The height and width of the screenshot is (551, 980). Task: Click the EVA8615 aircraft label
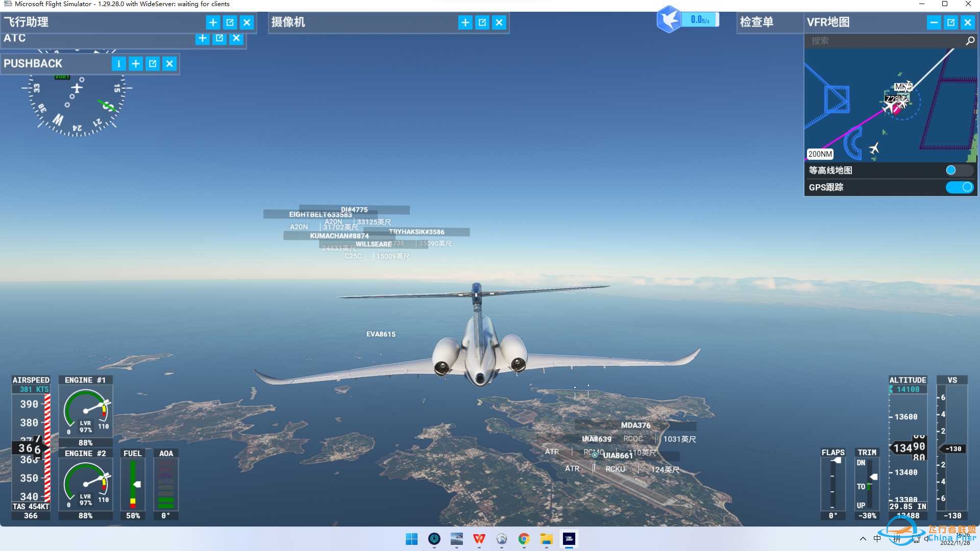[x=381, y=334]
